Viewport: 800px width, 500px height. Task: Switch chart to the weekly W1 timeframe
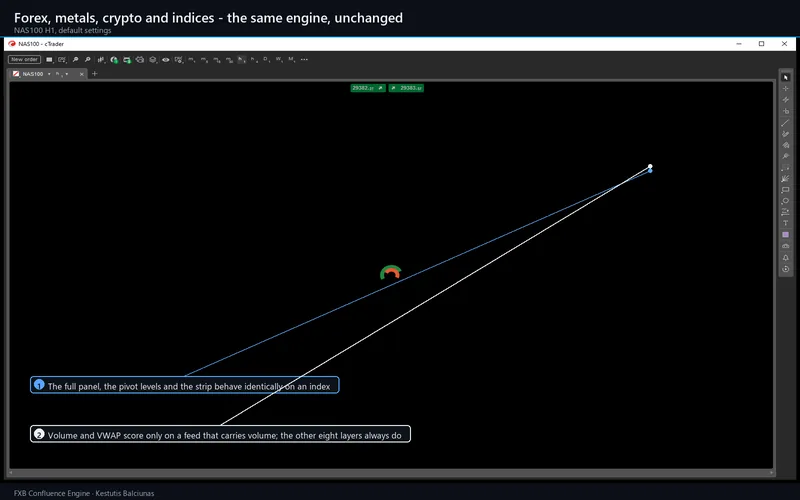[279, 60]
